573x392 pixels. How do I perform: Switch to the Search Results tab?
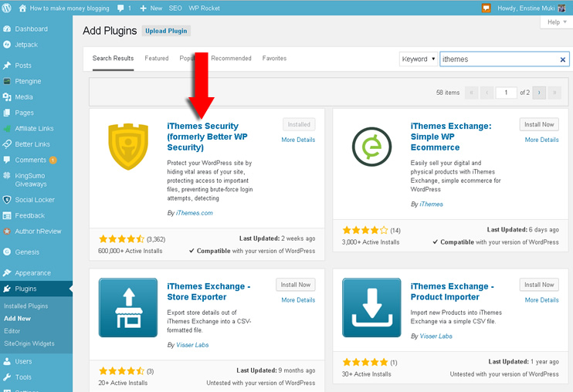click(113, 59)
